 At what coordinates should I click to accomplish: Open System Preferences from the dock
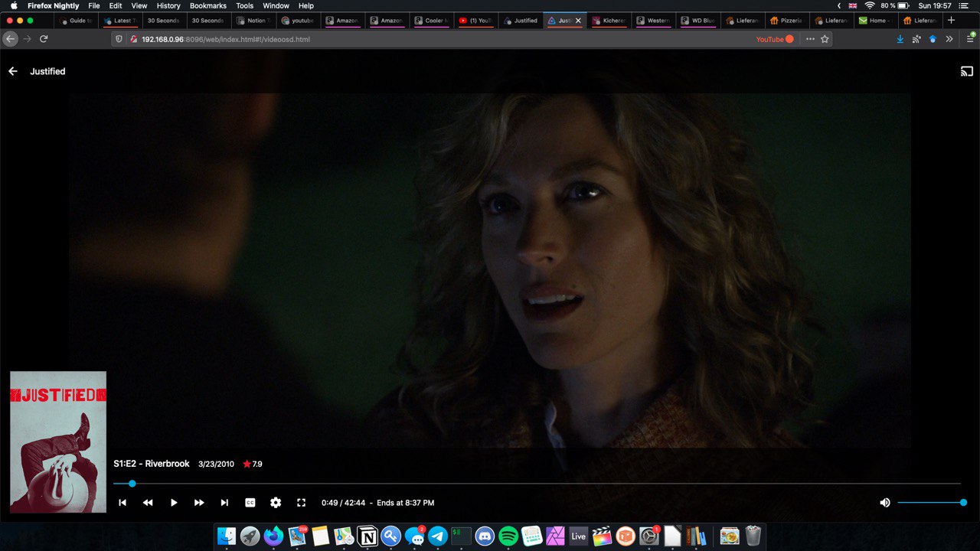[649, 536]
